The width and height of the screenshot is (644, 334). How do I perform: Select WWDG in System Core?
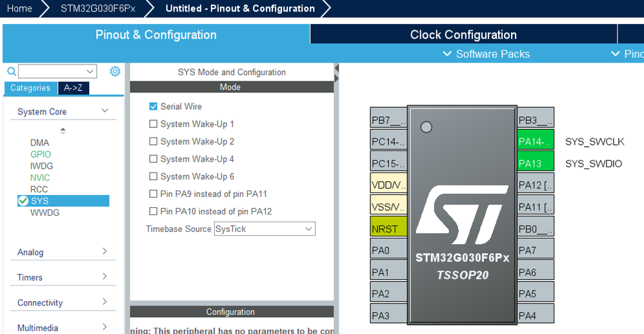[x=45, y=213]
